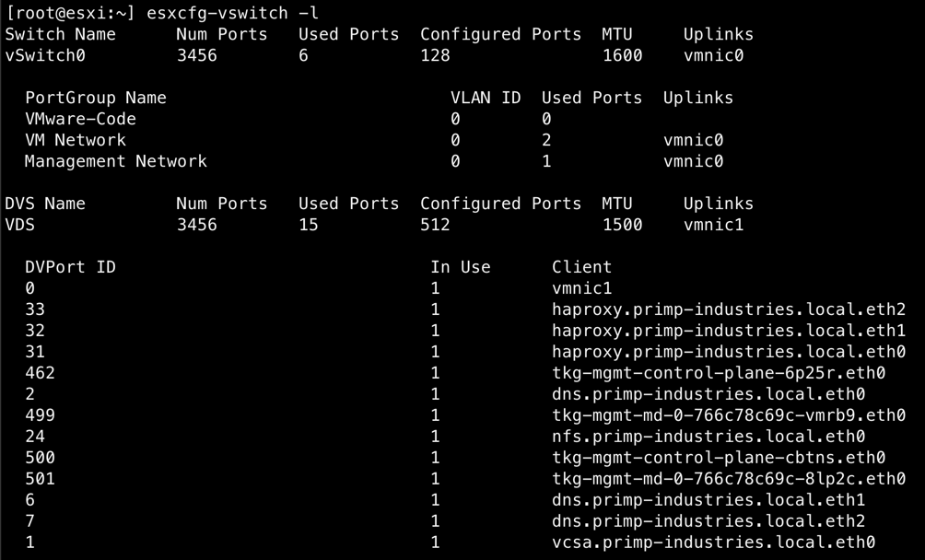Click the VM Network port group row

(76, 140)
